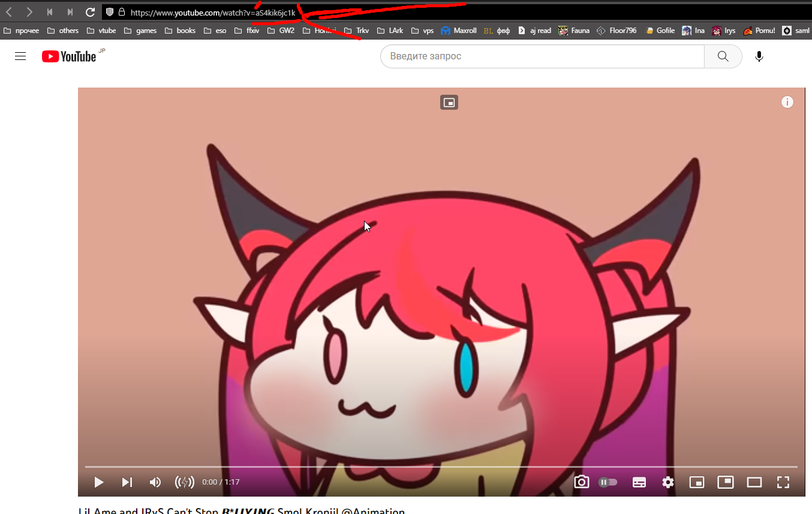Screen dimensions: 812x514
Task: Click picture-in-picture overlay icon atop the video
Action: point(449,103)
